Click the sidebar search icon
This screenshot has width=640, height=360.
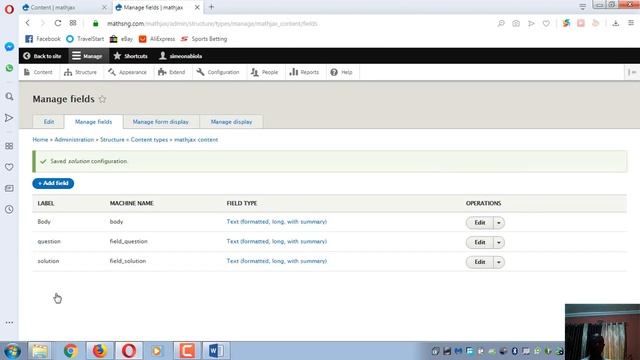9,97
